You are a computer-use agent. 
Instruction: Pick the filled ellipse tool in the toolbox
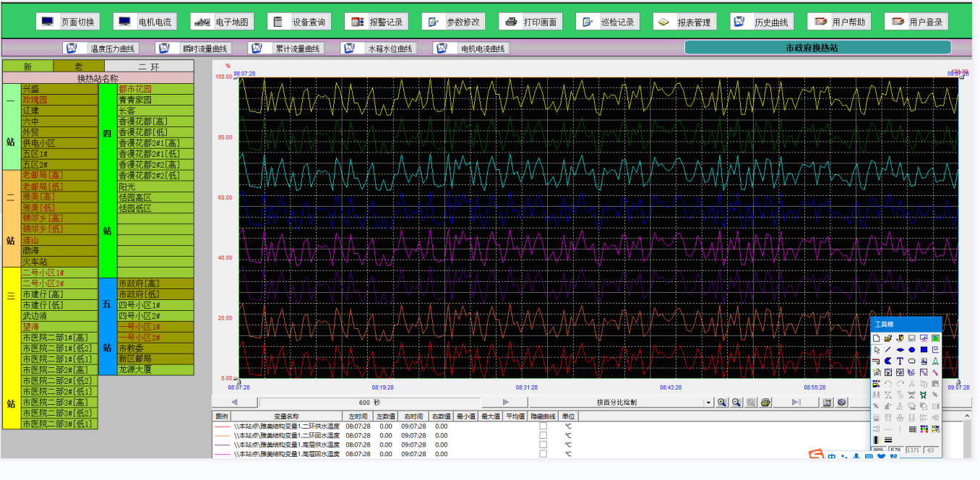tap(900, 350)
